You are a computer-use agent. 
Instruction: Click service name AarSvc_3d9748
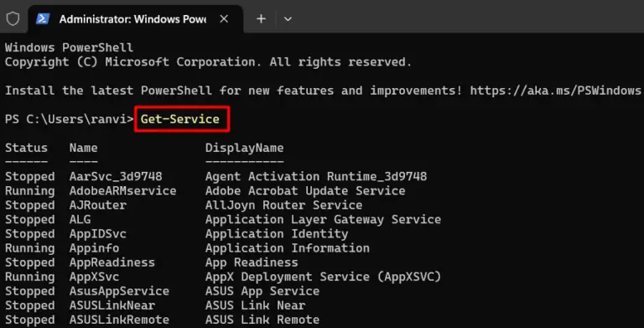coord(116,177)
